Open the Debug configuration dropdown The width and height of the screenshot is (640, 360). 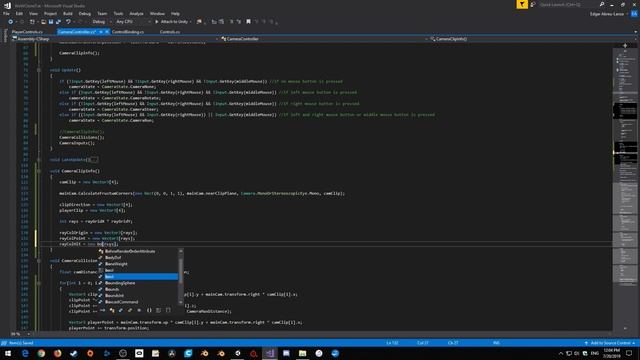tap(101, 22)
